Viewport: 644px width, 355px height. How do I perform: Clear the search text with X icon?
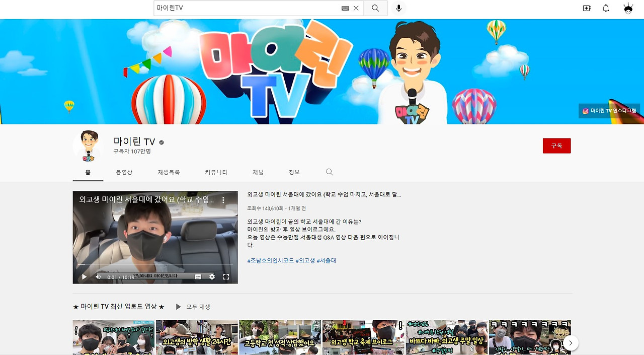(x=356, y=8)
